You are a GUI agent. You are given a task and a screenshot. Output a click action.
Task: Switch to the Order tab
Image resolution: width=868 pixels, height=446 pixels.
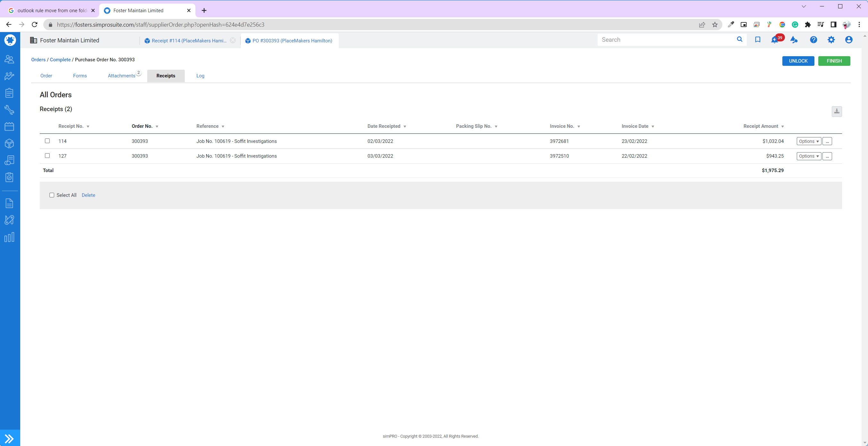click(x=46, y=75)
